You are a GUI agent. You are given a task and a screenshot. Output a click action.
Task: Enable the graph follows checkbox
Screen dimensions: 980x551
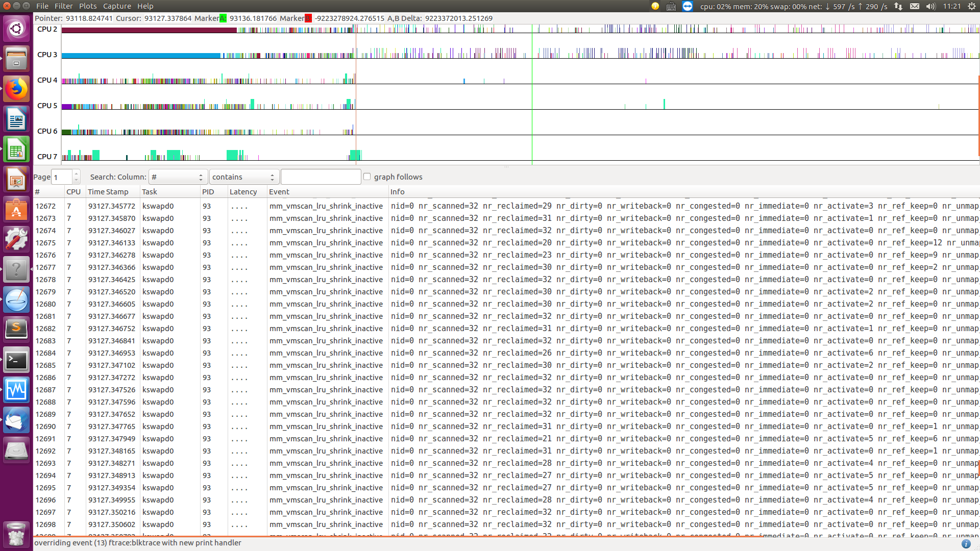tap(367, 177)
